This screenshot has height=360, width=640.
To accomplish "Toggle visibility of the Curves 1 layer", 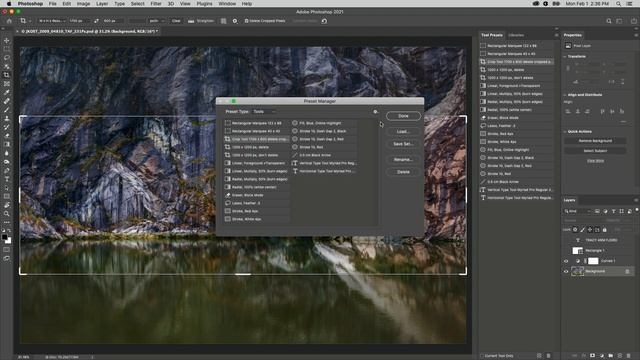I will [x=566, y=261].
